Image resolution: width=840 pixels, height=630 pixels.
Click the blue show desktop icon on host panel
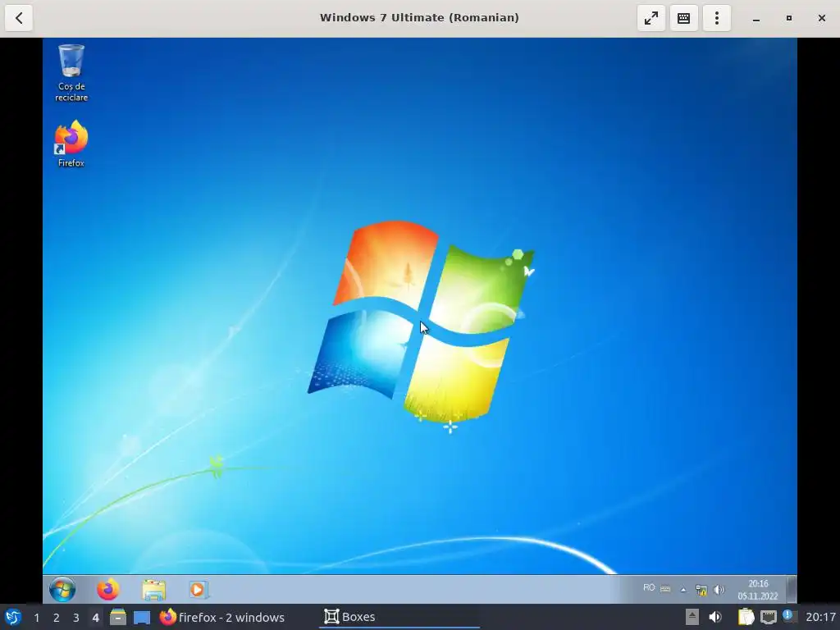[141, 618]
